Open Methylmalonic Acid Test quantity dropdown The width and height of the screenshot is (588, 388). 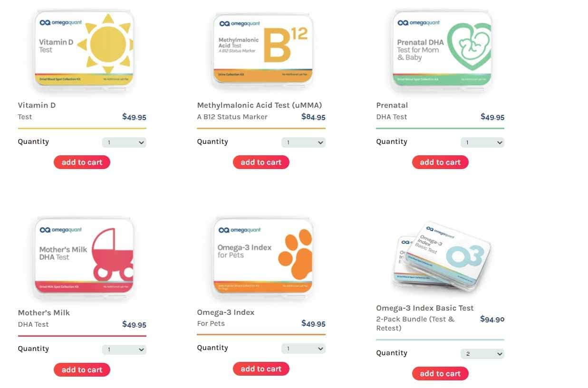point(303,142)
